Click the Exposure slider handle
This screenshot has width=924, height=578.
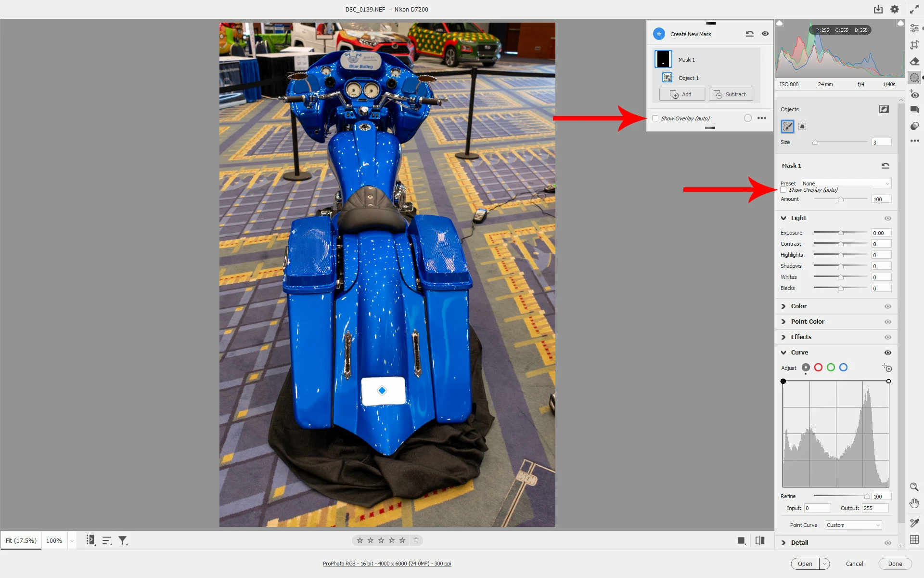pyautogui.click(x=841, y=233)
